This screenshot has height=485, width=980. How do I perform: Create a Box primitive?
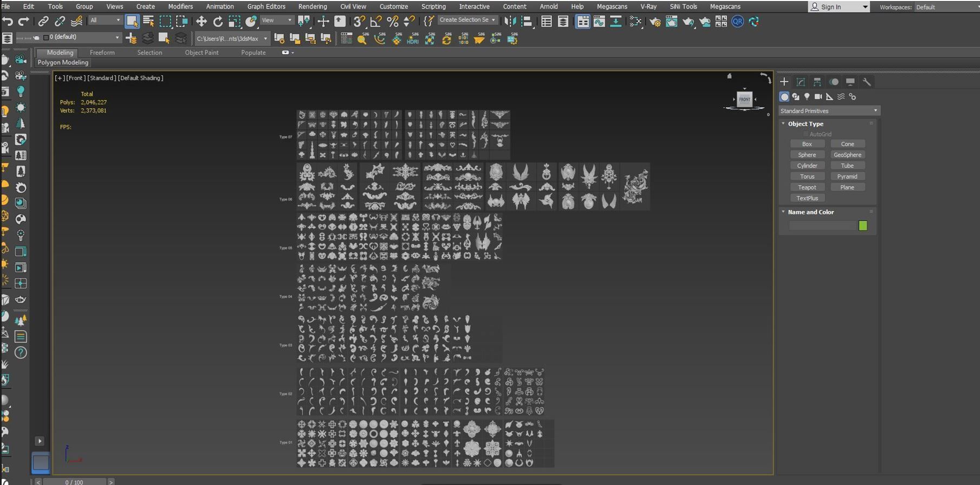807,144
